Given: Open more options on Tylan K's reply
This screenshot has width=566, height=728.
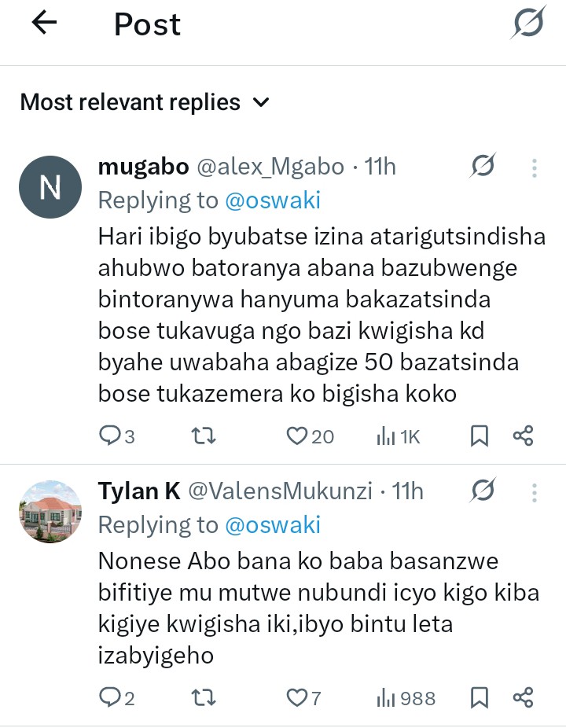Looking at the screenshot, I should pos(535,492).
